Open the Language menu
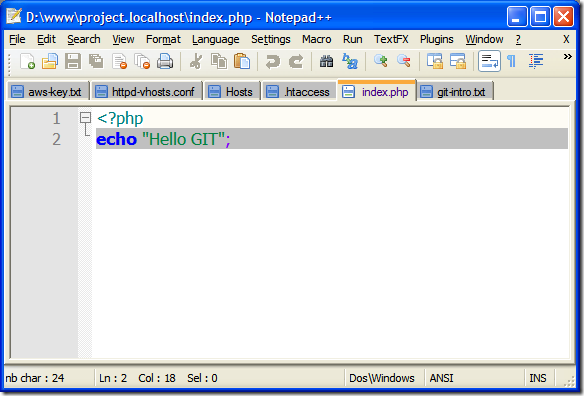584x396 pixels. pos(216,39)
